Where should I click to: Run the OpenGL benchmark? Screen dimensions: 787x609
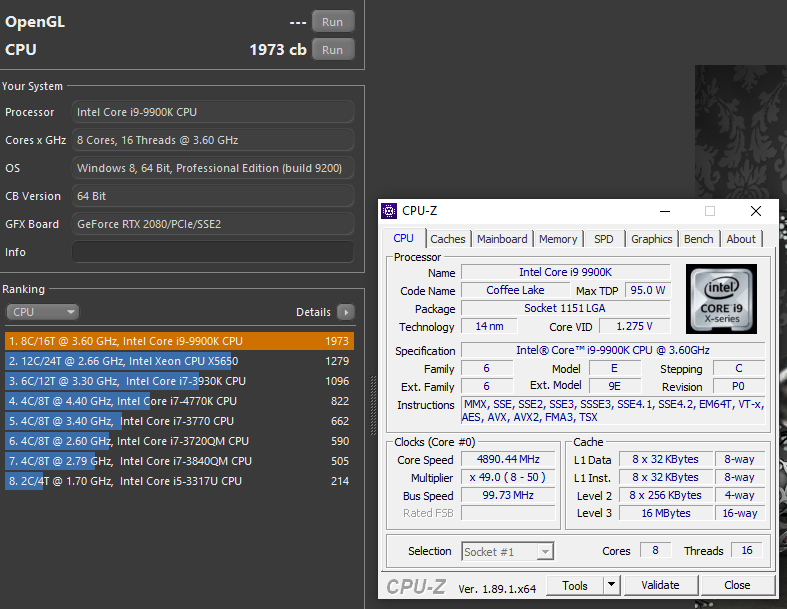click(333, 22)
